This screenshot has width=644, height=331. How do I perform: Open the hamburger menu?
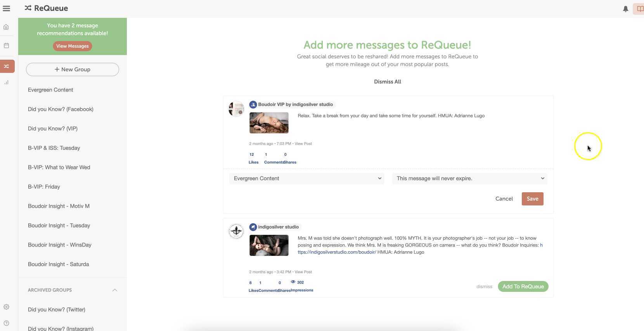pyautogui.click(x=6, y=9)
